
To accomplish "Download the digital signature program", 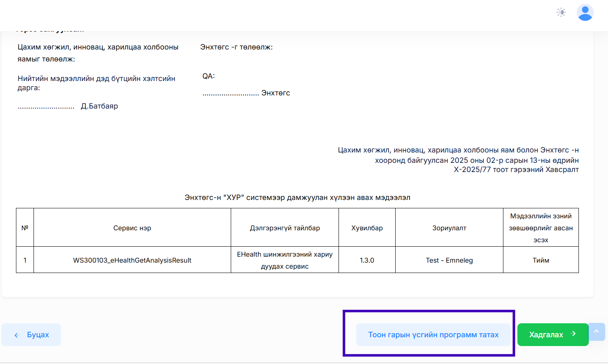I will point(433,335).
